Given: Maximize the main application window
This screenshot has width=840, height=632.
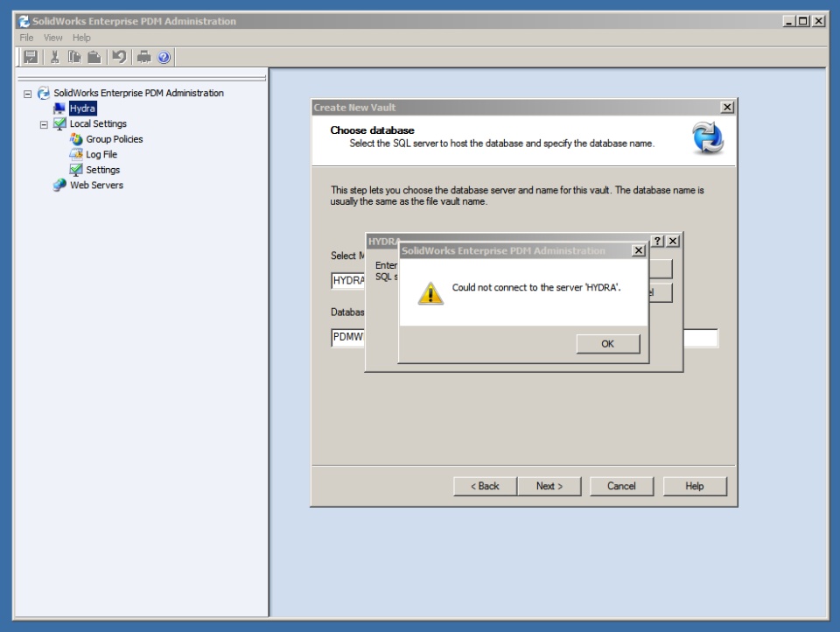Looking at the screenshot, I should (802, 21).
